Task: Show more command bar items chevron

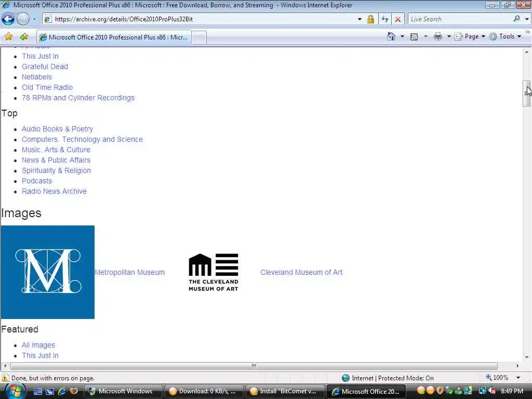Action: click(528, 32)
